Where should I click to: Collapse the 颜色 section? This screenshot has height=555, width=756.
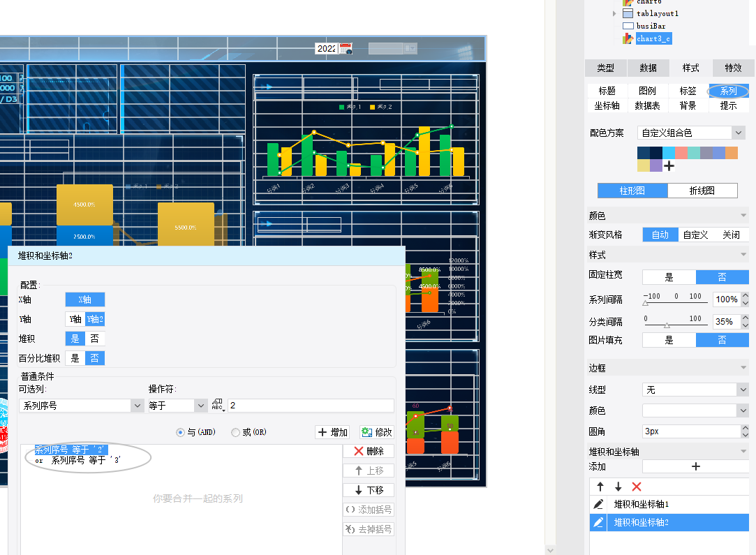pos(743,216)
